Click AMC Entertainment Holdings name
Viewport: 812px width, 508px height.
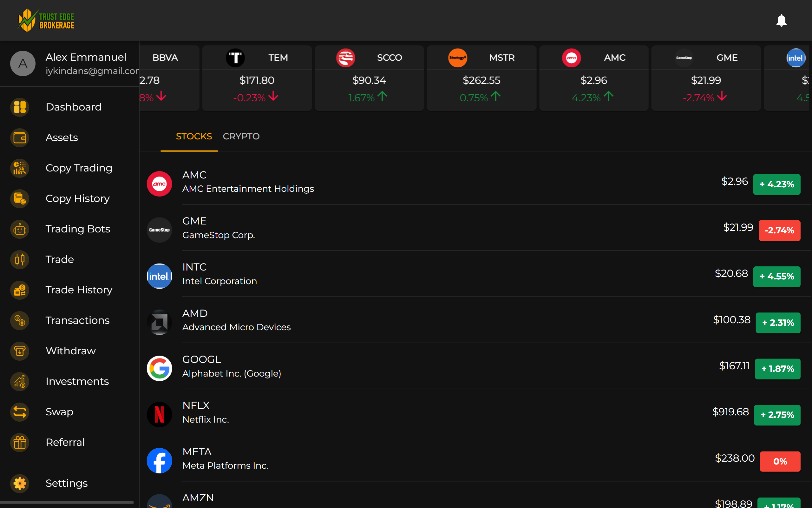pos(248,189)
